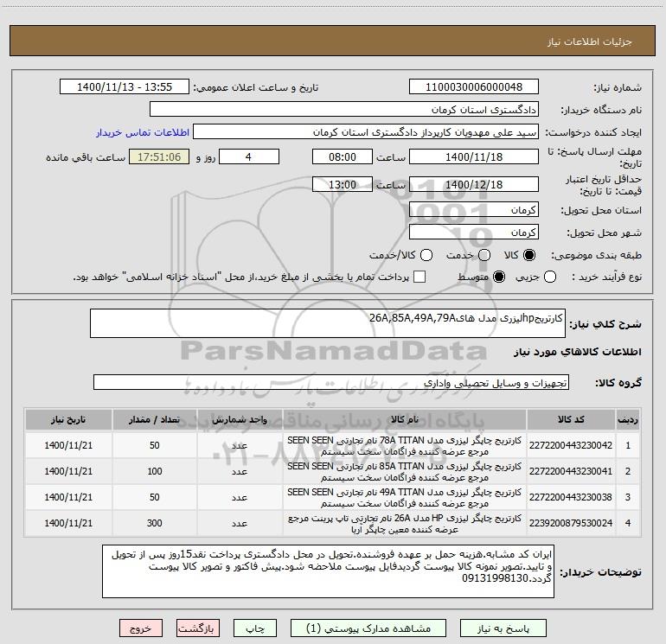Click the 49A TITAN cartridge name cell

click(405, 497)
